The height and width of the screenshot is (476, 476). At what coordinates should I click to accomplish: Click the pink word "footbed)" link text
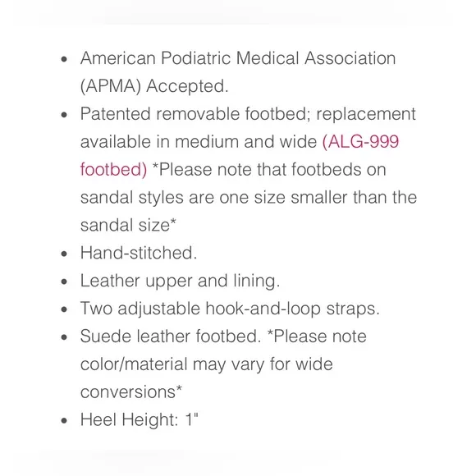(x=113, y=169)
